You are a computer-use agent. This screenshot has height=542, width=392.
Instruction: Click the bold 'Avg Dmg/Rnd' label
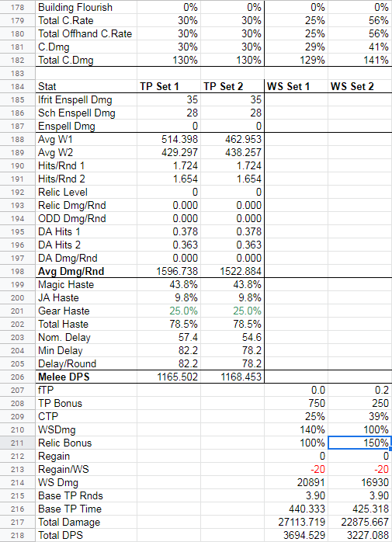click(x=71, y=271)
